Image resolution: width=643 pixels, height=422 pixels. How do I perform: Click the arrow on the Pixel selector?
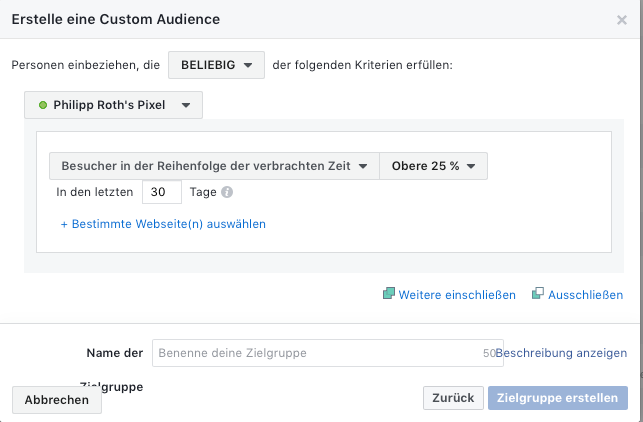pyautogui.click(x=186, y=105)
